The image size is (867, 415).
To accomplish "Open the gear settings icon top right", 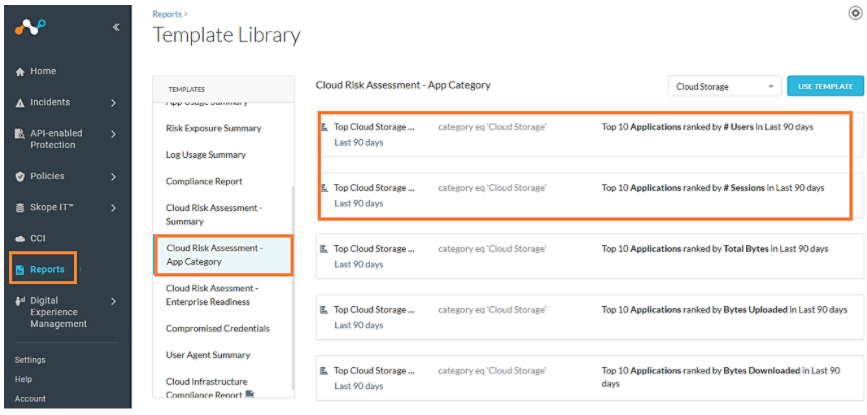I will 855,13.
